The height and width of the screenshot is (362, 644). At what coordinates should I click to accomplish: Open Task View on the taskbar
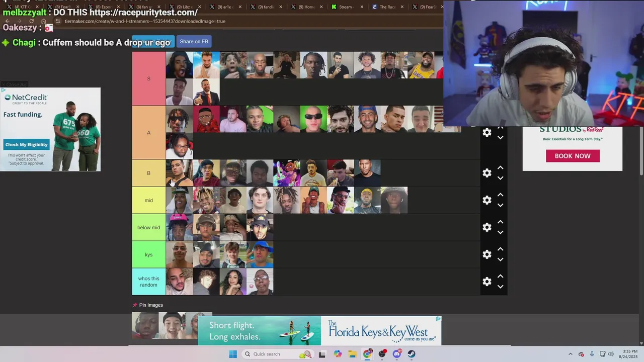coord(322,354)
